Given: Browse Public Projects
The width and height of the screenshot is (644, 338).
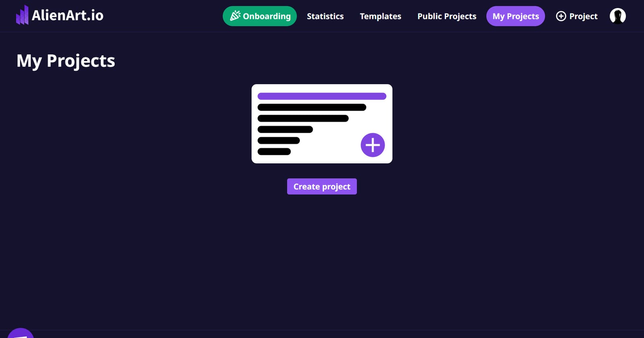Looking at the screenshot, I should [x=447, y=16].
